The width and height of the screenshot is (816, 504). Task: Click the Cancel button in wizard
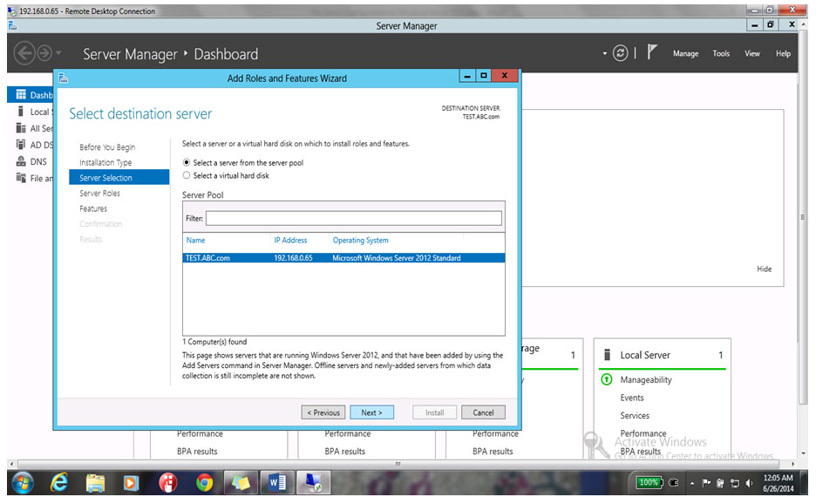[483, 412]
